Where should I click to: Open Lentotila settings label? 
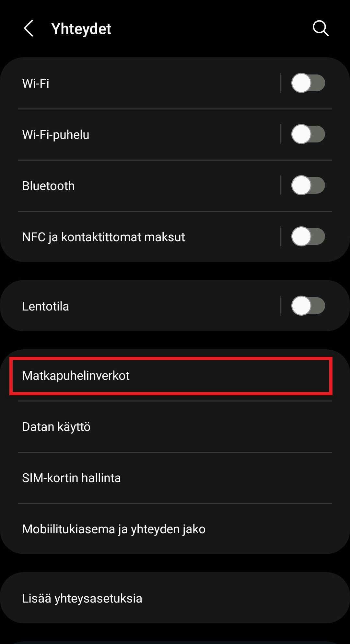[x=45, y=306]
